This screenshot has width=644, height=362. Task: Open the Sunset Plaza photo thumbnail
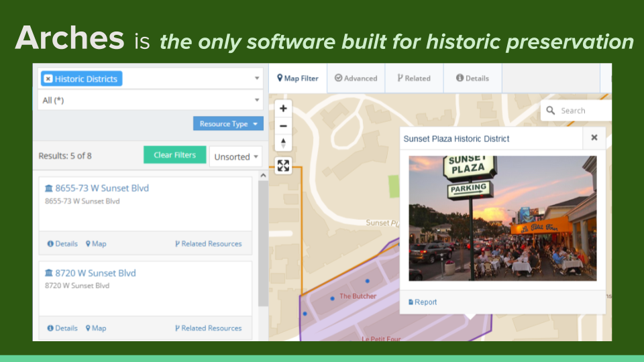(502, 219)
